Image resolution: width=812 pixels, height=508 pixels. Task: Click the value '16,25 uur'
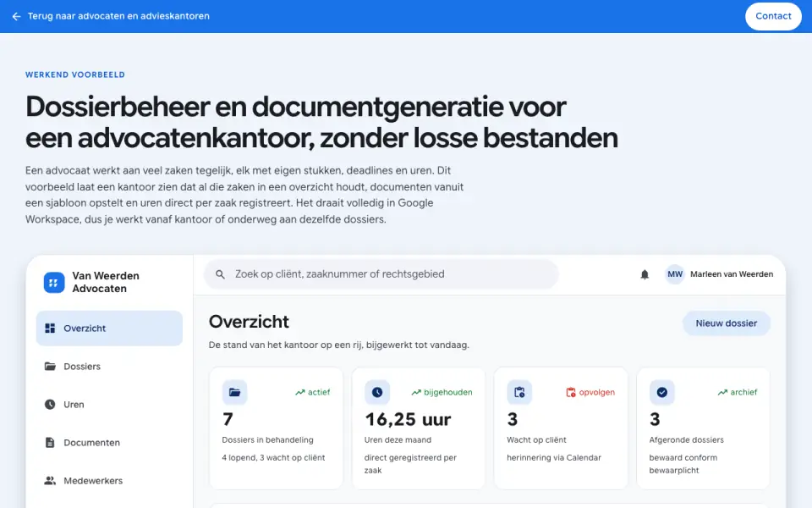408,419
